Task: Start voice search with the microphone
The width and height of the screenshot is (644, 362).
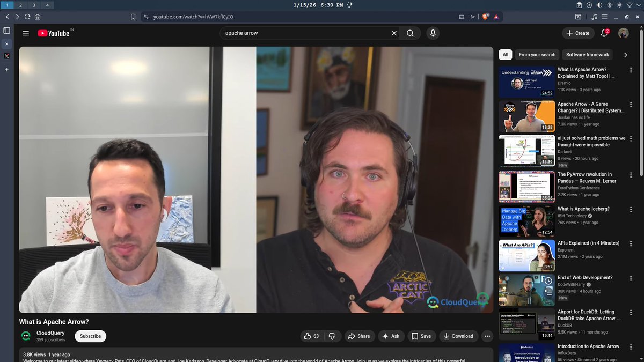Action: tap(433, 33)
